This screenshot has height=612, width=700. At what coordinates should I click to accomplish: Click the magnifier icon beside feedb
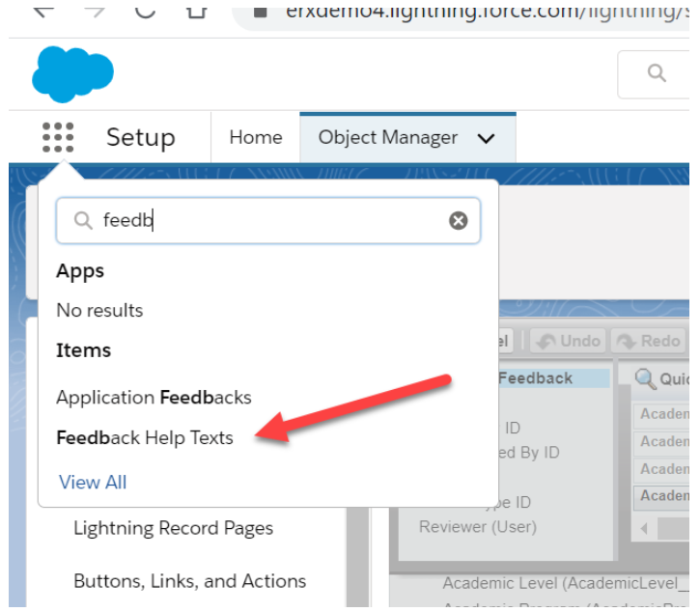[83, 221]
